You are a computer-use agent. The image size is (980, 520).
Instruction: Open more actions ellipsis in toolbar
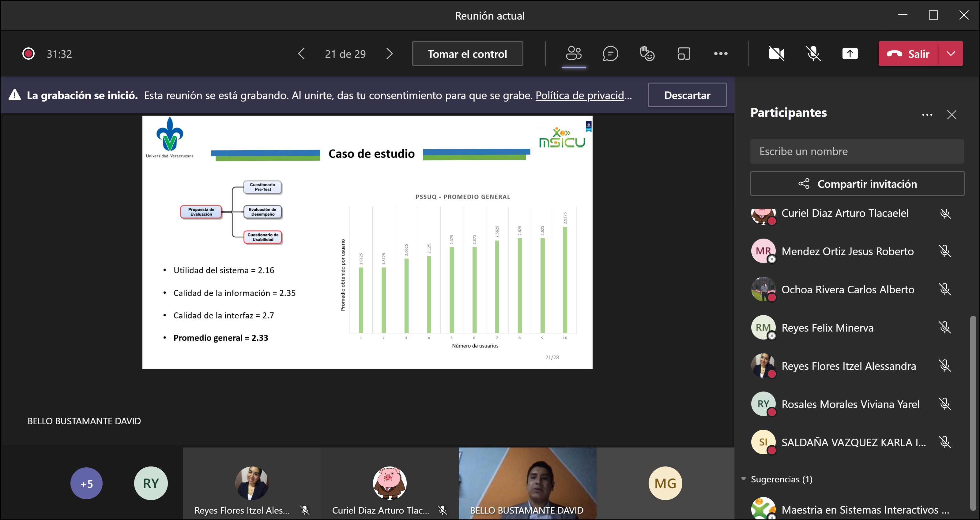721,54
